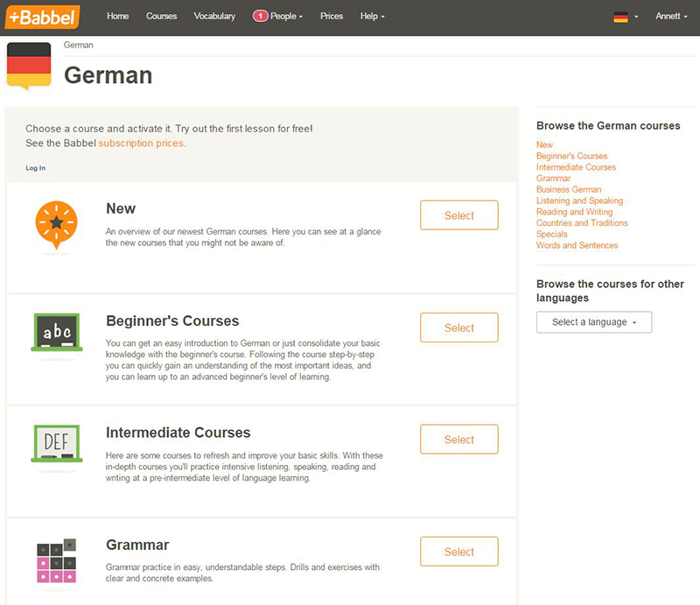Click the Grammar blocks icon
Screen dimensions: 700x605
[56, 560]
